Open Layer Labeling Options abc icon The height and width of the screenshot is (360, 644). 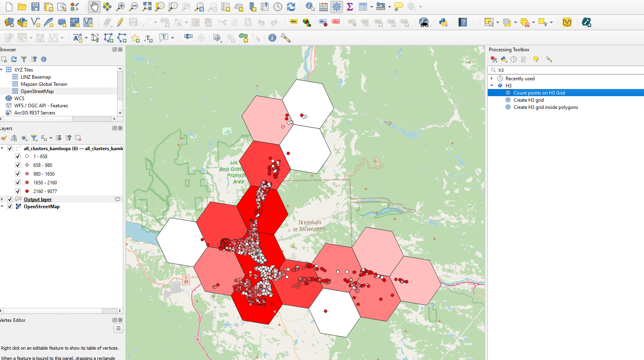[x=293, y=22]
